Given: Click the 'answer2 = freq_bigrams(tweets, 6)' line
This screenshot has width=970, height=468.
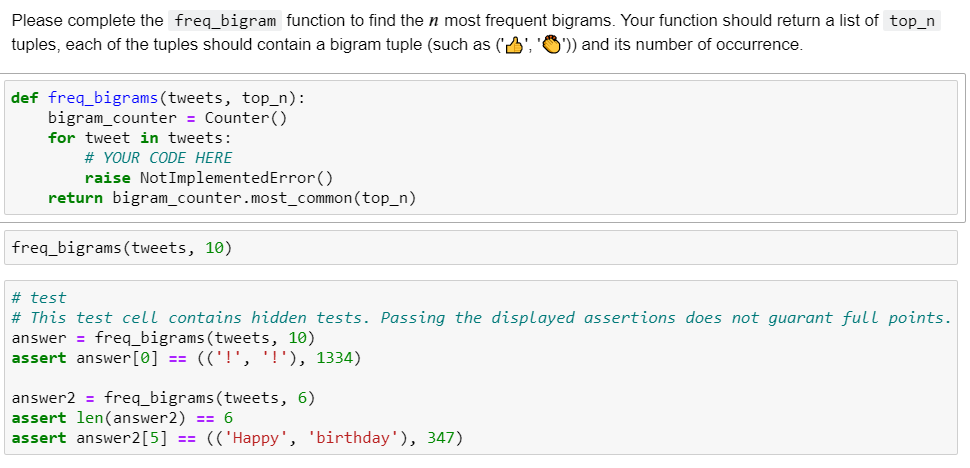Looking at the screenshot, I should [x=163, y=398].
